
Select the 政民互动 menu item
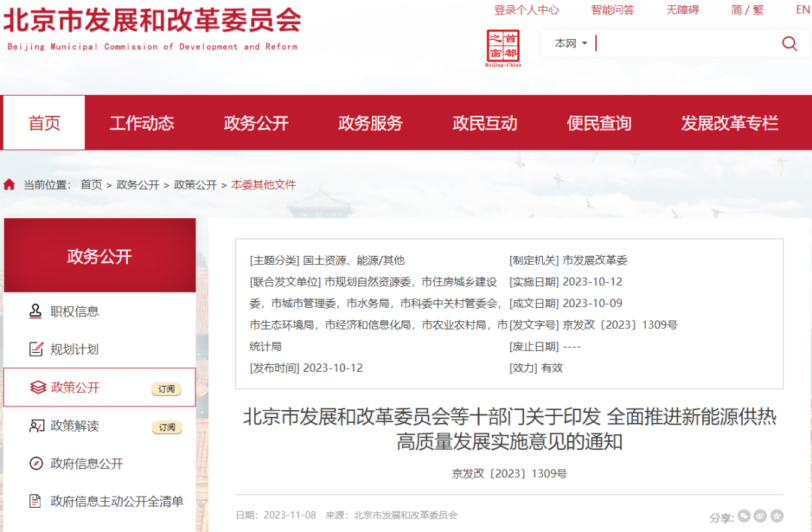pos(485,123)
